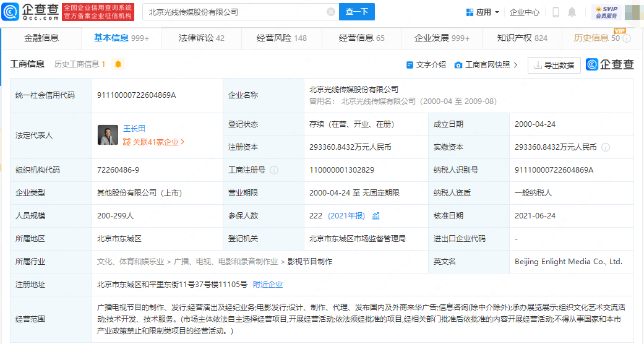Open 企业中心 in the header
Viewport: 644px width, 344px height.
(525, 12)
